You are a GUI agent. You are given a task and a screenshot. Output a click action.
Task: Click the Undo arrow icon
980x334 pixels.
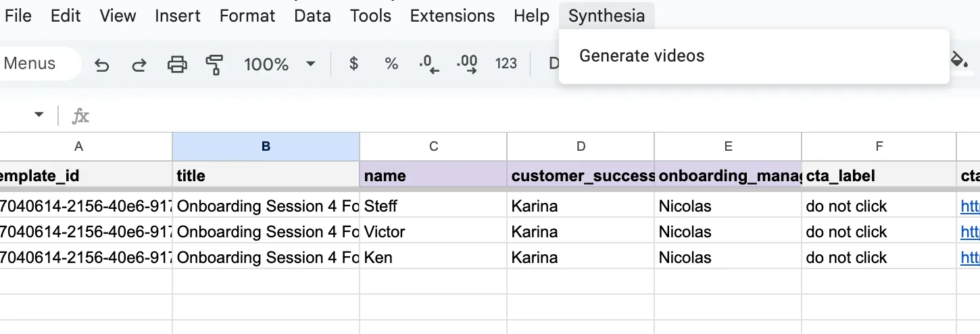(102, 64)
